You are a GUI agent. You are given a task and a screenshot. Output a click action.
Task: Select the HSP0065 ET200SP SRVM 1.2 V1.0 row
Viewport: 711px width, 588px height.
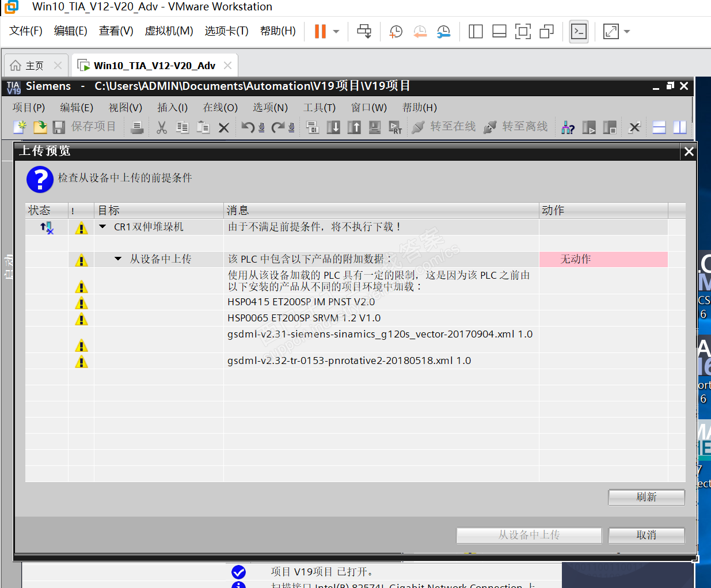(355, 318)
